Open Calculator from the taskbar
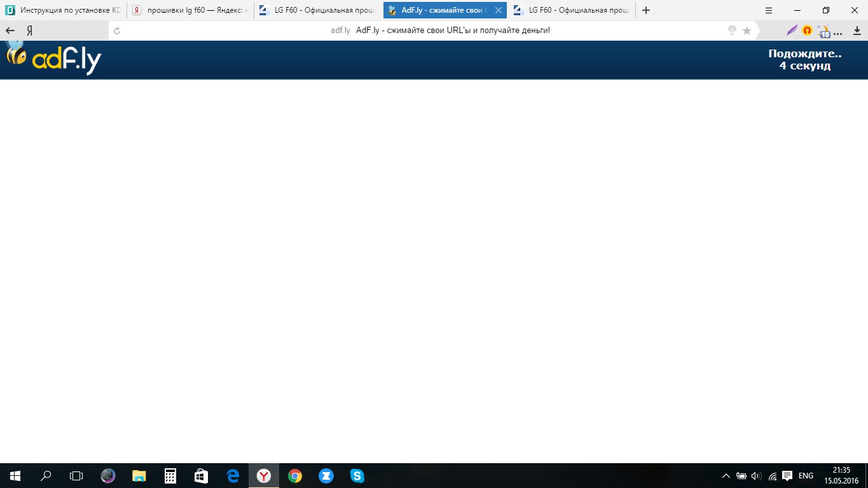 [x=170, y=475]
